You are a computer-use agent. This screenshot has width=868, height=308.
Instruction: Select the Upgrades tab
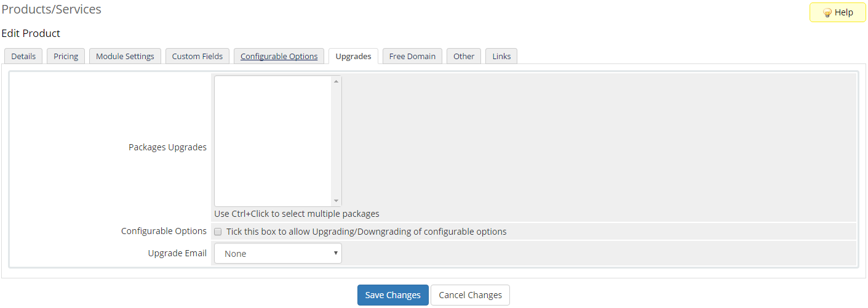point(353,56)
